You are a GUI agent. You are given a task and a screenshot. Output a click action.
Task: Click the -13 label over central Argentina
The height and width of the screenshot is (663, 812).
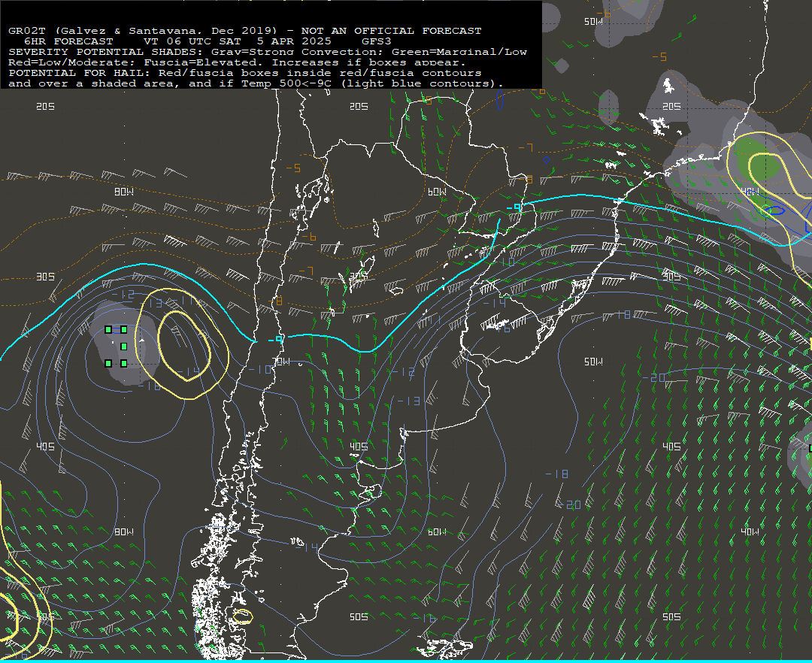pyautogui.click(x=408, y=401)
